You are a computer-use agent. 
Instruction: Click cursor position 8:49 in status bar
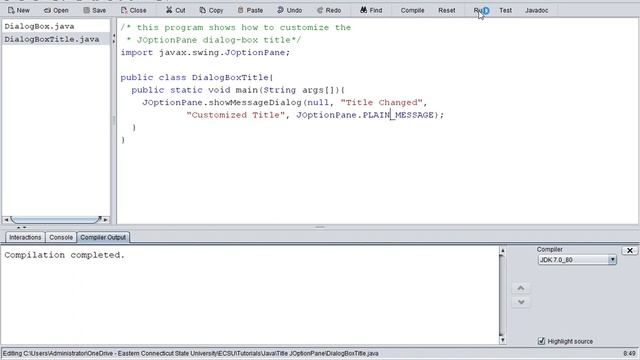[x=629, y=353]
